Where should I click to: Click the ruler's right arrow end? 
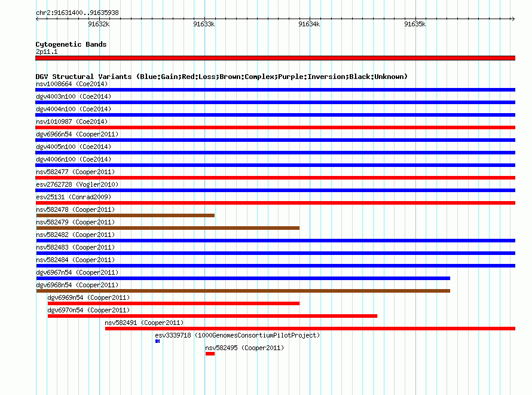click(x=513, y=19)
